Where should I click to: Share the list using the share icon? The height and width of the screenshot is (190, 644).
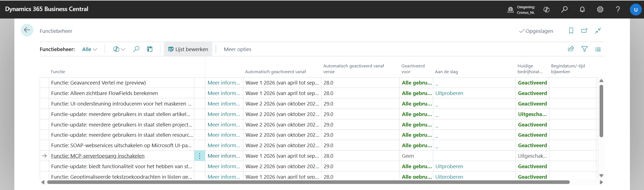[571, 49]
